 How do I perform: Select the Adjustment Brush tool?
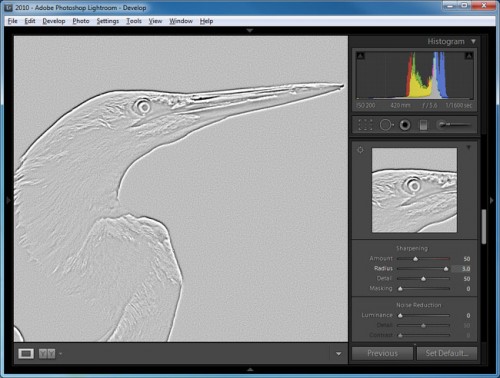(454, 125)
